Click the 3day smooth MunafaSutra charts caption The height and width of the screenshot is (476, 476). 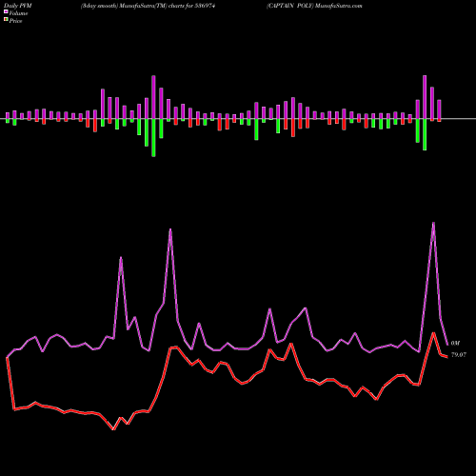click(148, 6)
